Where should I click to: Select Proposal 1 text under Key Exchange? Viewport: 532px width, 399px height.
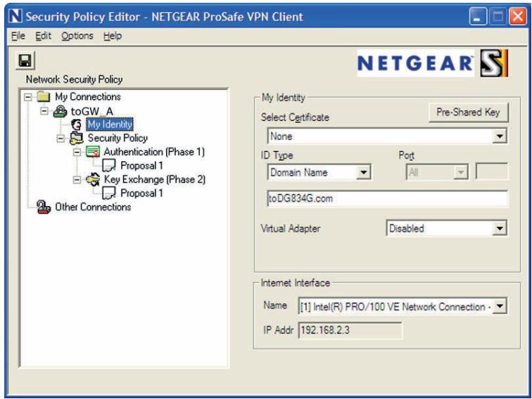click(142, 193)
